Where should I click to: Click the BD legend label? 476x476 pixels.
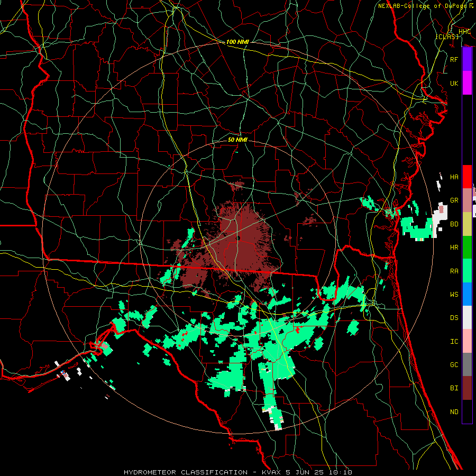pos(454,224)
